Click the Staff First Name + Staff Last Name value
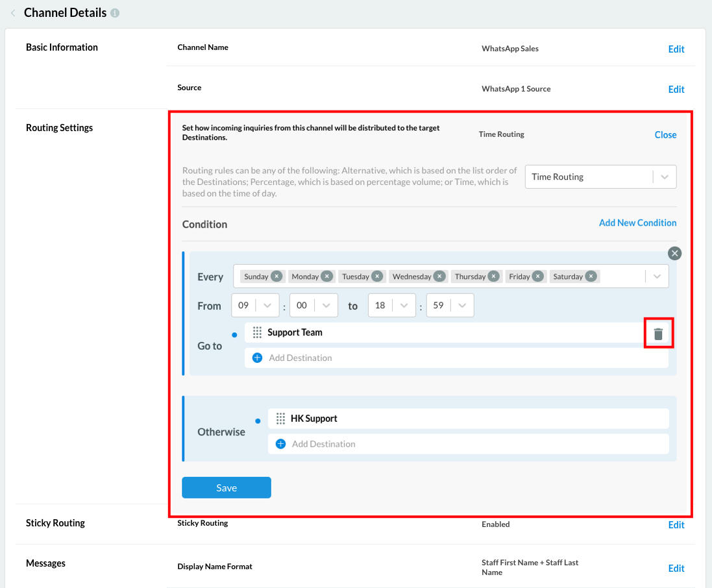 click(530, 568)
